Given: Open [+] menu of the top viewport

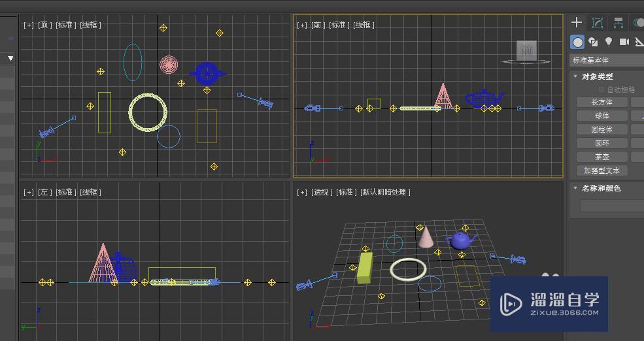Looking at the screenshot, I should pyautogui.click(x=29, y=25).
